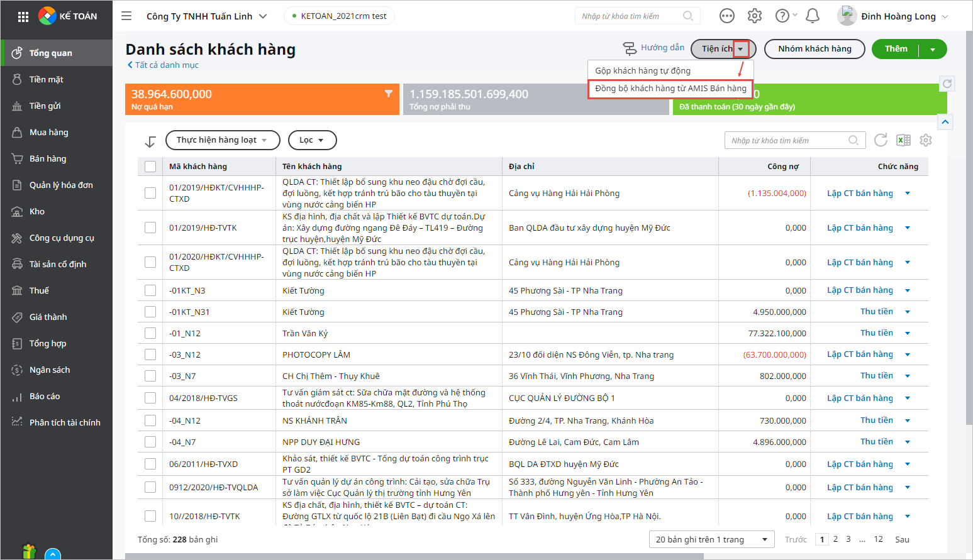Click filter icon on overdue debt card
The height and width of the screenshot is (560, 973).
[389, 94]
